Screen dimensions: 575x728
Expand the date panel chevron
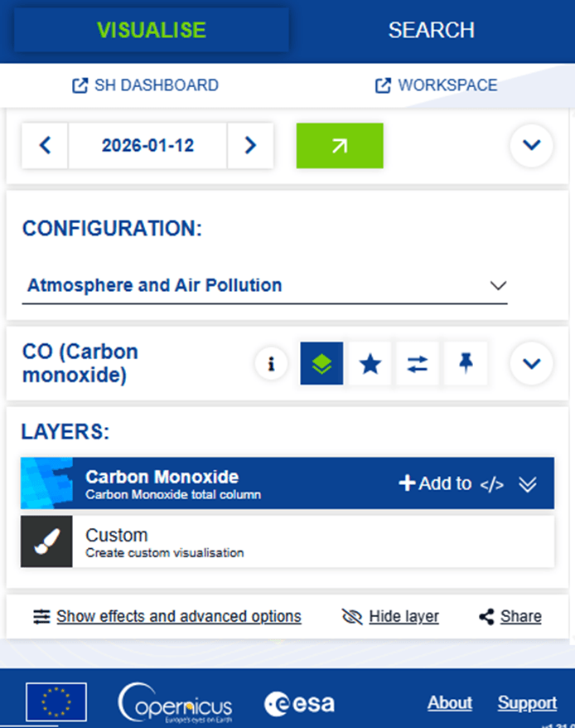(531, 145)
